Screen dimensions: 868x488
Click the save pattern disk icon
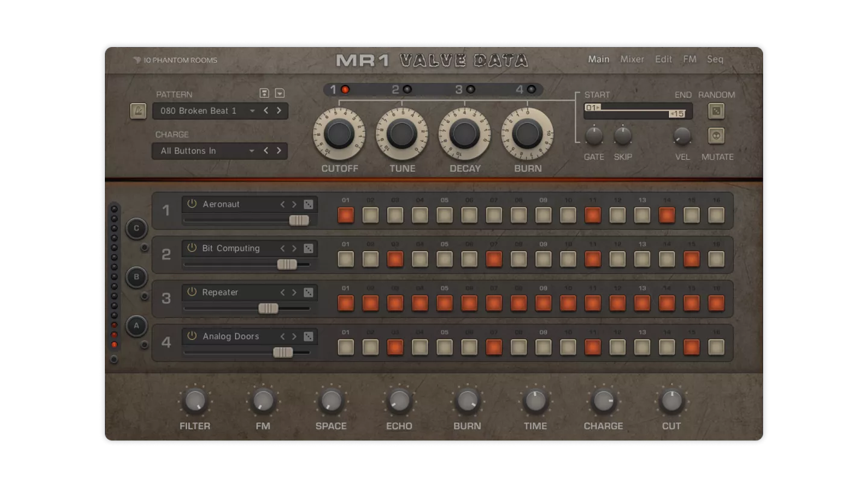pyautogui.click(x=264, y=93)
